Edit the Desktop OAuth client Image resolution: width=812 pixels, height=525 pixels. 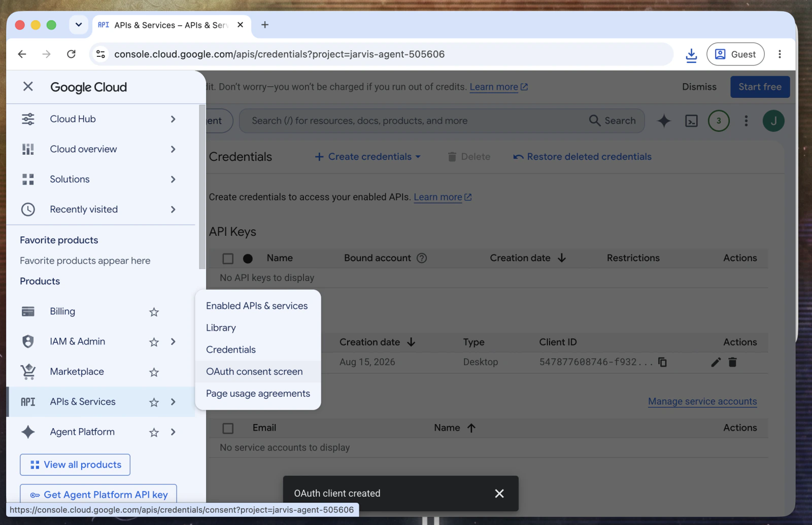(x=716, y=362)
